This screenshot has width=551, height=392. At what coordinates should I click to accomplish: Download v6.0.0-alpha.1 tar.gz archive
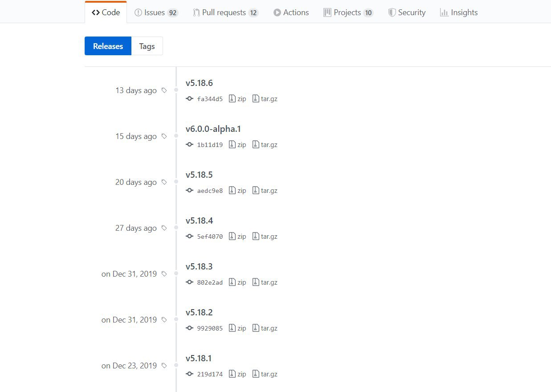click(x=265, y=145)
